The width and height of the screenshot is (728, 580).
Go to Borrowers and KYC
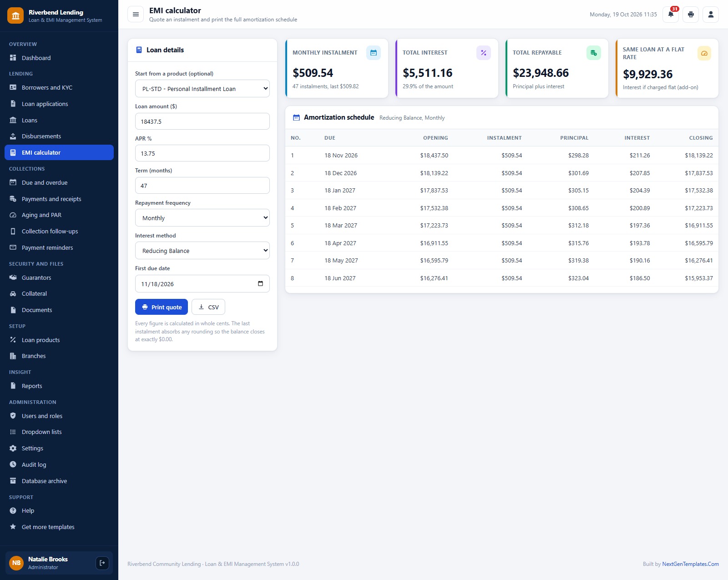click(59, 87)
